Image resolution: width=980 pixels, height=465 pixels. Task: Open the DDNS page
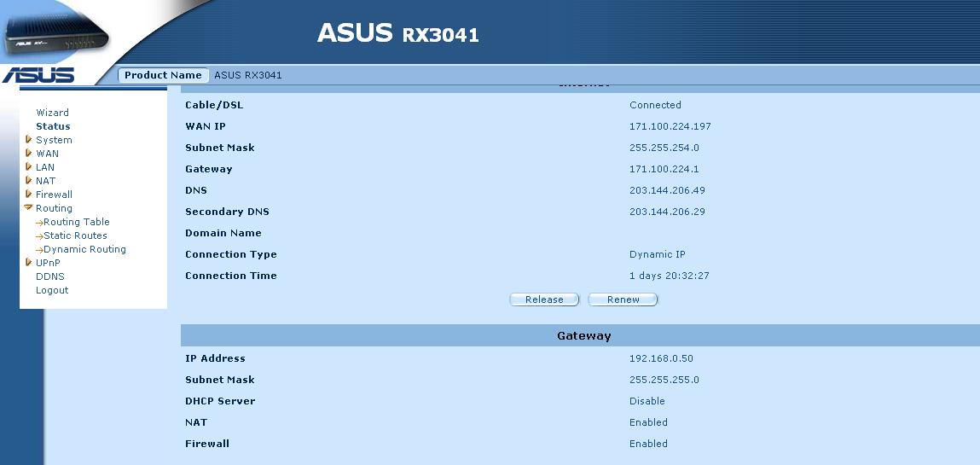point(50,276)
